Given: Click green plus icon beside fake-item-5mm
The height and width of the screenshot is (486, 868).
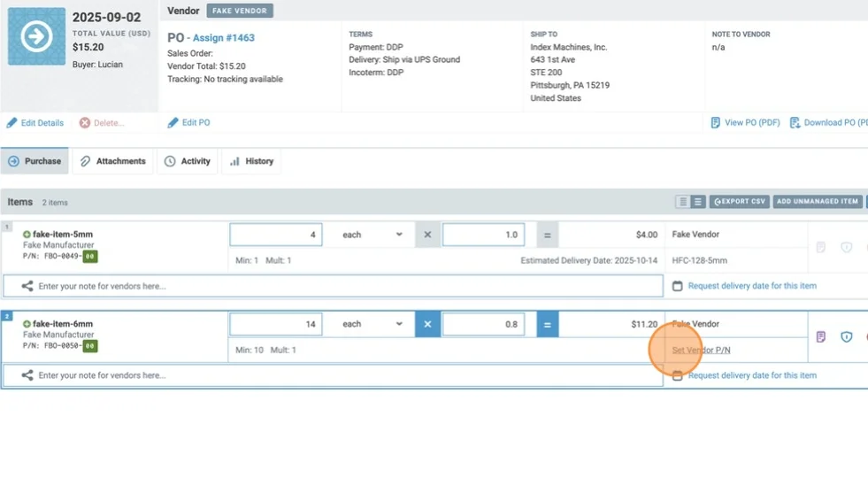Looking at the screenshot, I should (x=27, y=235).
